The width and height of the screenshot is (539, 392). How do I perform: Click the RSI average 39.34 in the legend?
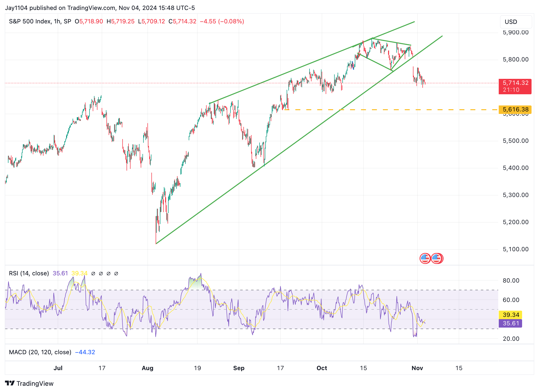(79, 273)
